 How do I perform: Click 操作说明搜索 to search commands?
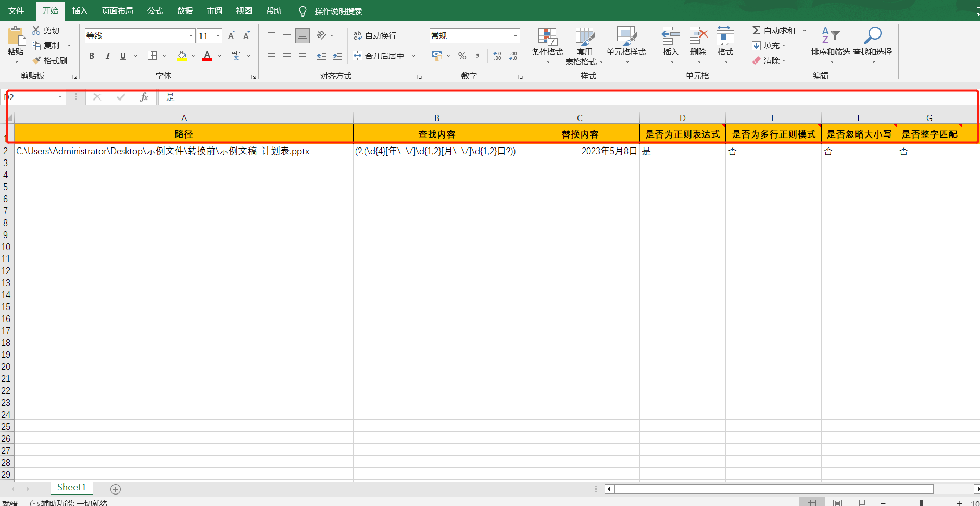pyautogui.click(x=339, y=10)
